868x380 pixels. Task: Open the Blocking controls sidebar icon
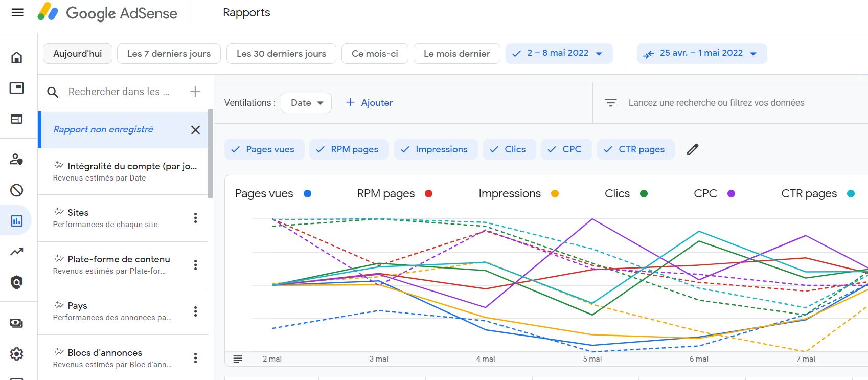tap(17, 190)
